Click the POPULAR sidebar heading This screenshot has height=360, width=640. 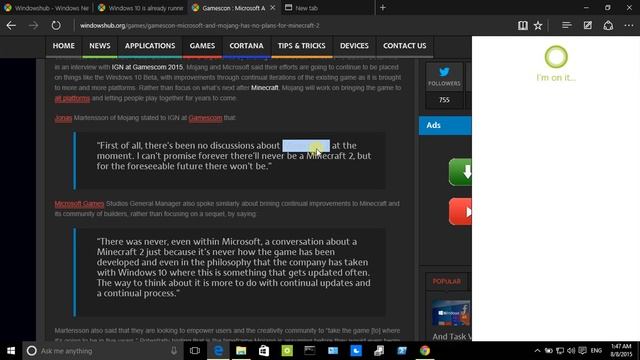447,282
